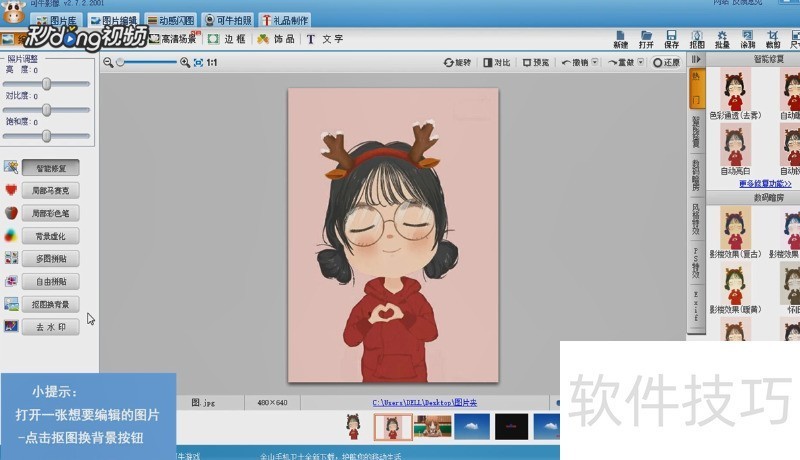800x460 pixels.
Task: Click the 保存 (Save) disk icon
Action: pos(671,39)
